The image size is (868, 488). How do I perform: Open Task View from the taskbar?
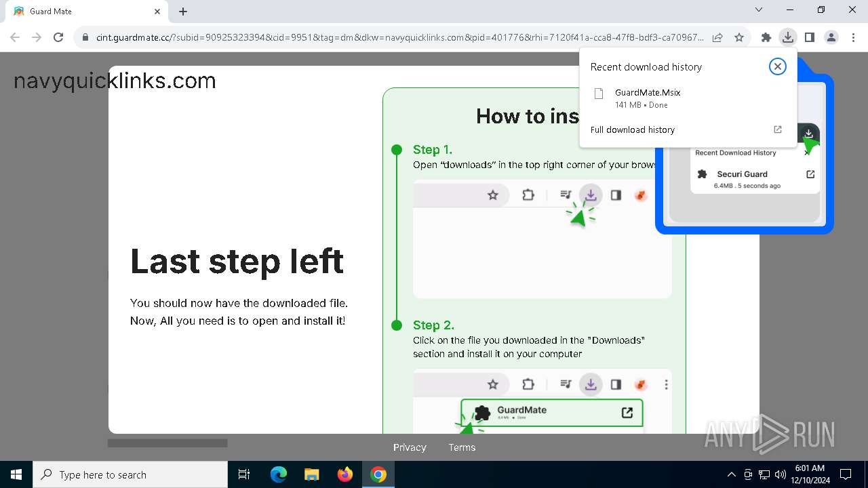click(244, 474)
